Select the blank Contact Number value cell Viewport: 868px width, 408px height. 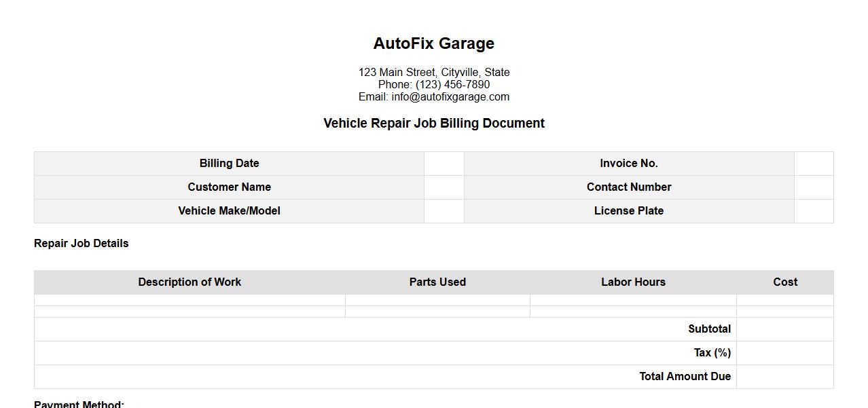(x=814, y=187)
